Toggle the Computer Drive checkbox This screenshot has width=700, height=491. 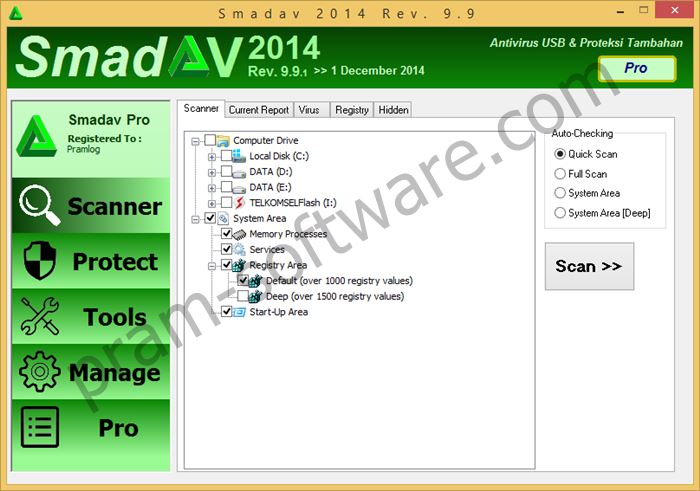(x=210, y=140)
